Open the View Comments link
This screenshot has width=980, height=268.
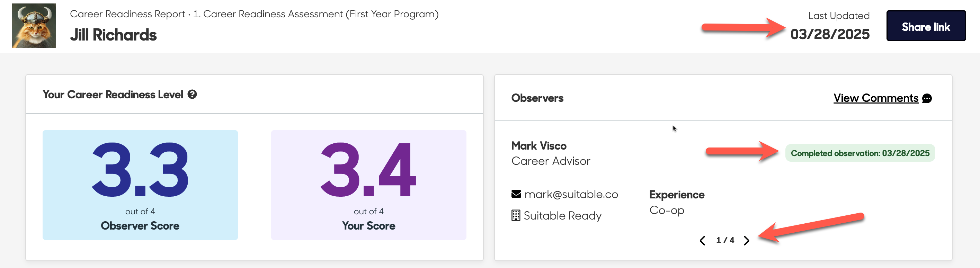tap(875, 98)
